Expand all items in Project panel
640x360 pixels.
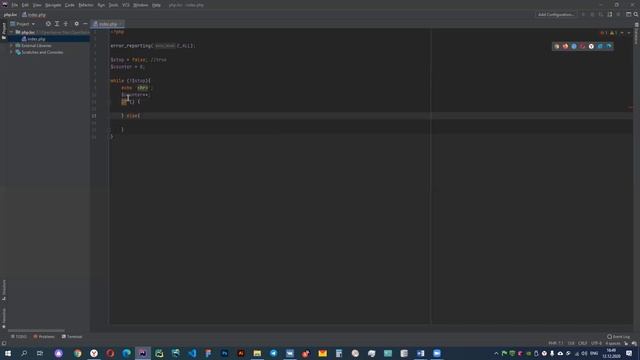(x=57, y=24)
